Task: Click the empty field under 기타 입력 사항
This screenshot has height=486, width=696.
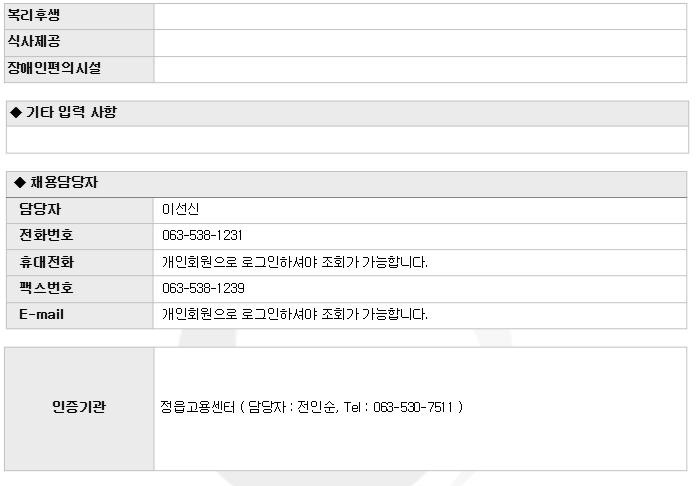Action: [x=347, y=139]
